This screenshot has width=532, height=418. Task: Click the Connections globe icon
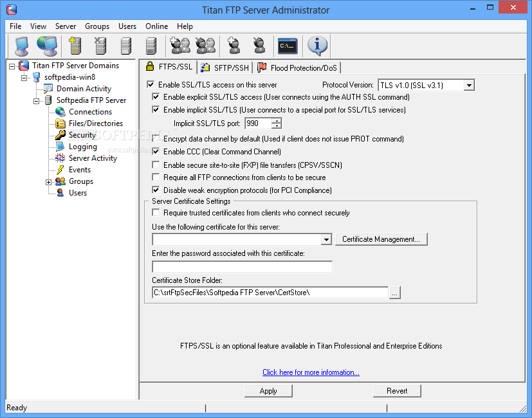coord(60,112)
